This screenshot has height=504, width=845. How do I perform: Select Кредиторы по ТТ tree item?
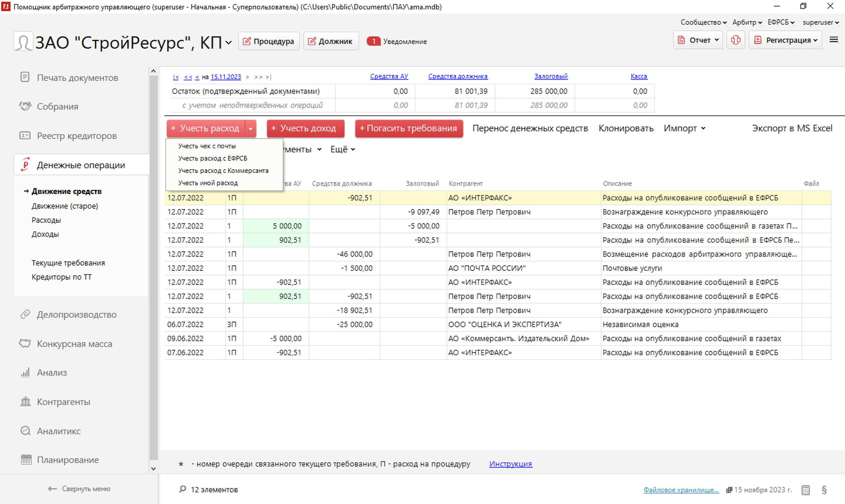(62, 277)
